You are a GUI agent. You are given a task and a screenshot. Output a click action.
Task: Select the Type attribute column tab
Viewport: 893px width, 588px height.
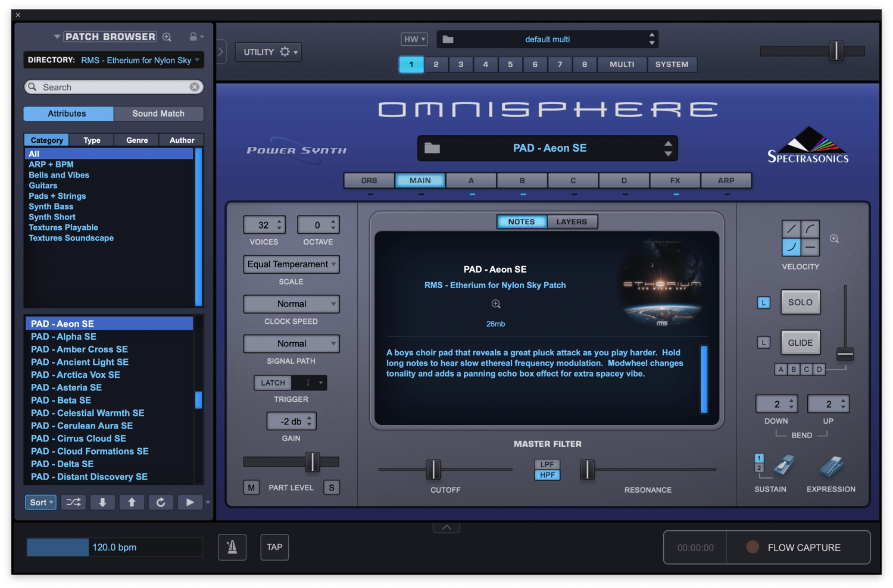92,140
